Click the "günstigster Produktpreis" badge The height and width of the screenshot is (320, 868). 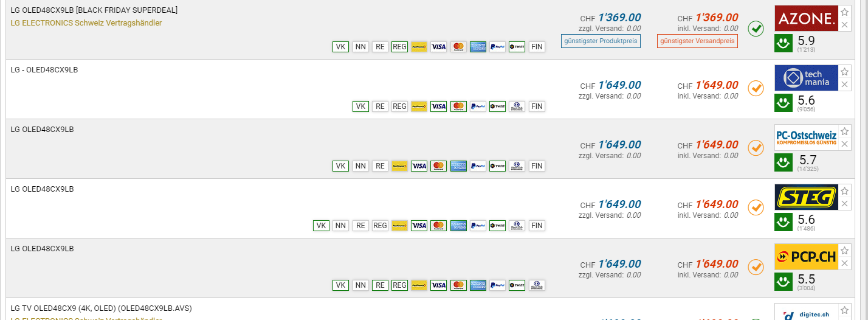click(x=601, y=41)
